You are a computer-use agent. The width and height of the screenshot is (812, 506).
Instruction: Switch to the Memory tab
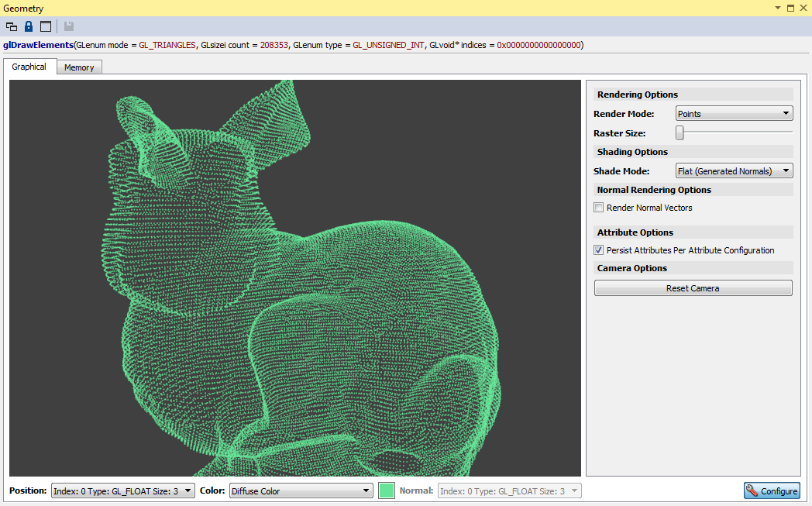79,67
